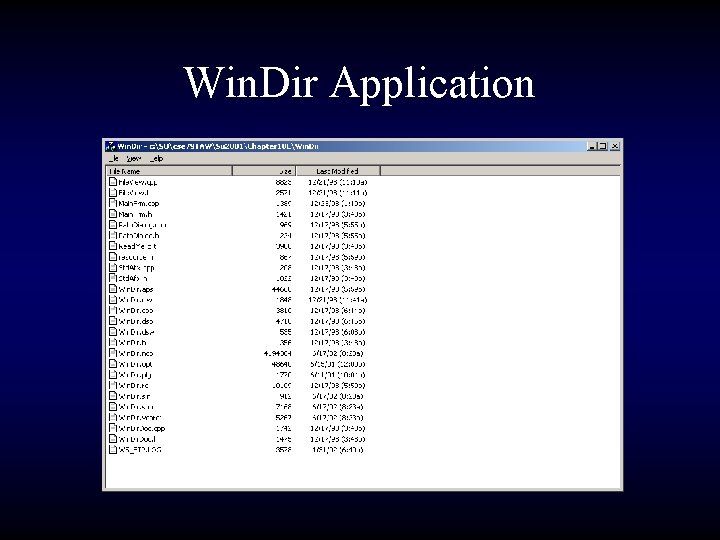Screen dimensions: 720x540
Task: Maximize the WinDir window
Action: 602,146
